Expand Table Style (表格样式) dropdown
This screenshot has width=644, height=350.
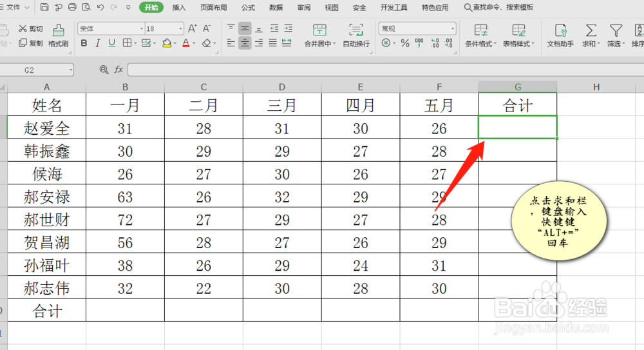click(x=533, y=44)
